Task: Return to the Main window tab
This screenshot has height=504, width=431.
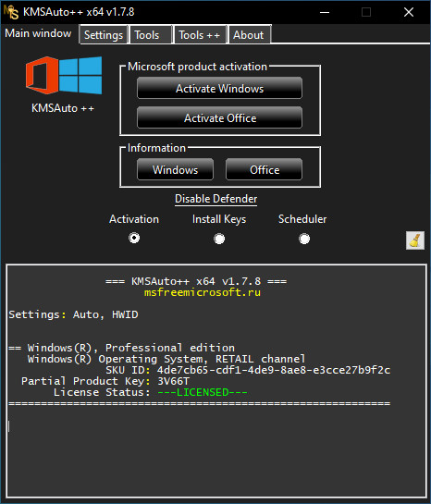Action: [39, 33]
